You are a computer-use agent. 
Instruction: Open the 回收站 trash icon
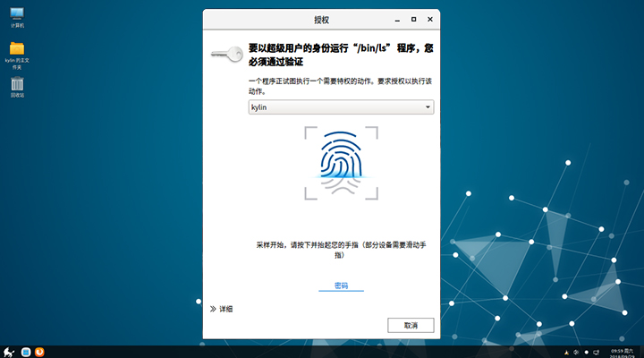tap(17, 84)
